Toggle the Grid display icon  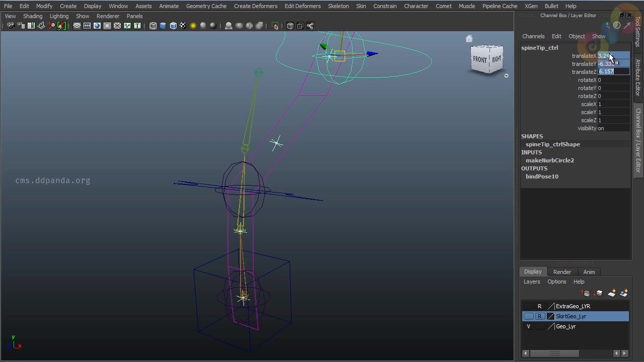(x=77, y=26)
